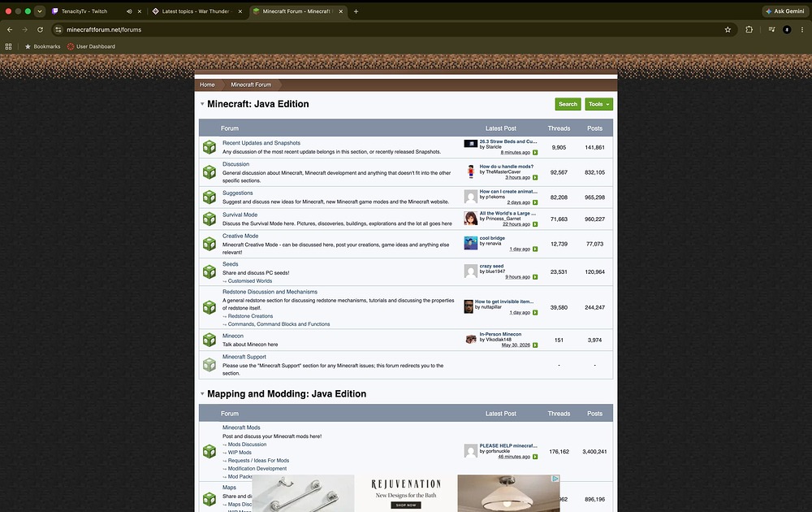
Task: Click the Minecraft Mods forum cube icon
Action: (209, 451)
